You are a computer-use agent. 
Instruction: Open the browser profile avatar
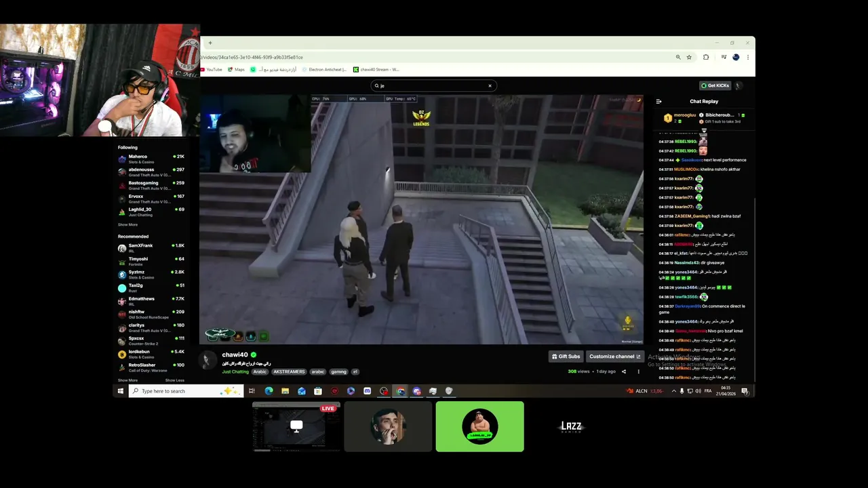pyautogui.click(x=736, y=58)
